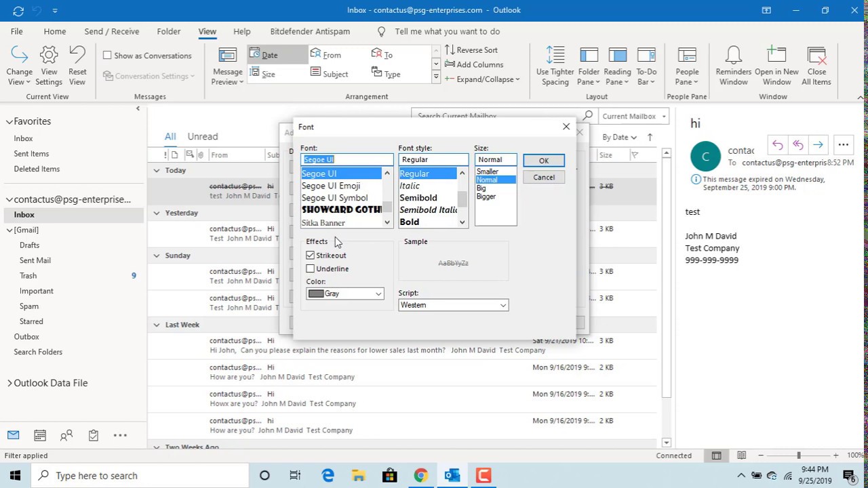Click the Reset View icon
This screenshot has height=488, width=868.
tap(77, 66)
